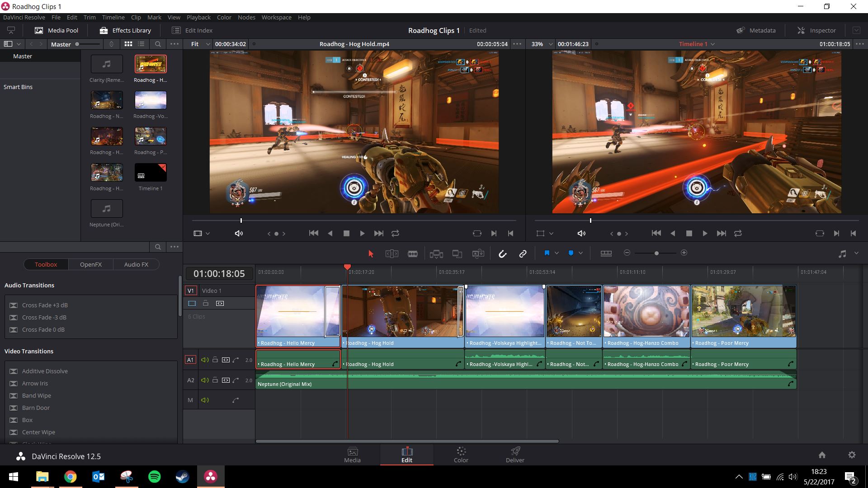Click the Overwrite clip icon

point(457,254)
